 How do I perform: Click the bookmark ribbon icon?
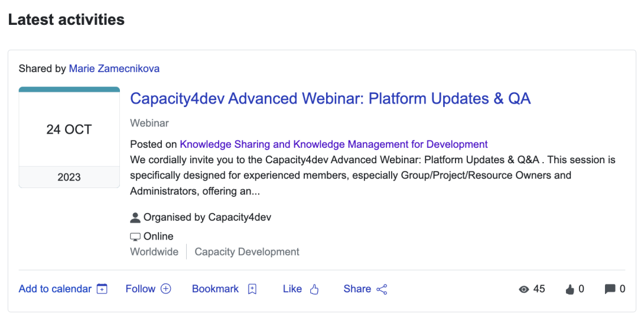click(252, 289)
